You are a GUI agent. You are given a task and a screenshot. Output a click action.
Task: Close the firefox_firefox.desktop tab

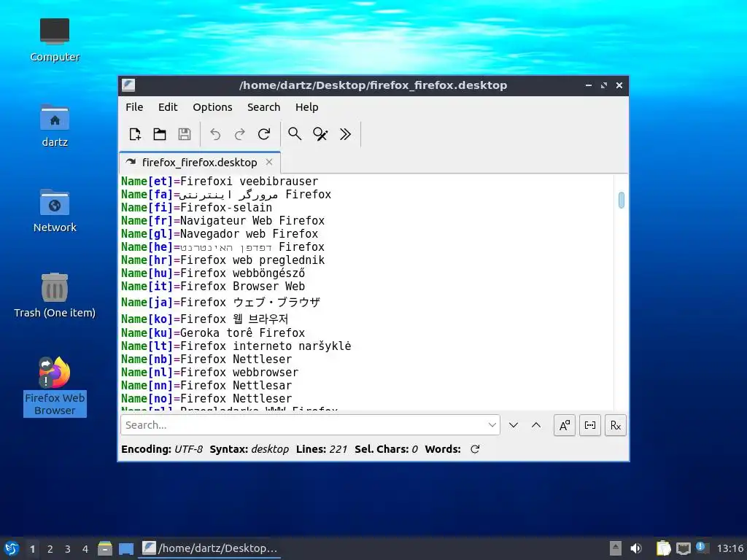point(269,162)
